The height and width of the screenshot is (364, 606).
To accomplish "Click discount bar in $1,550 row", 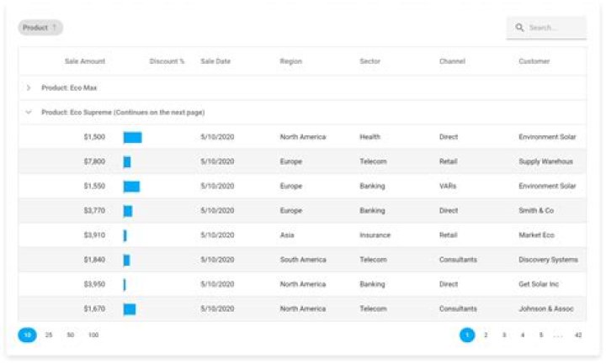I will coord(131,187).
